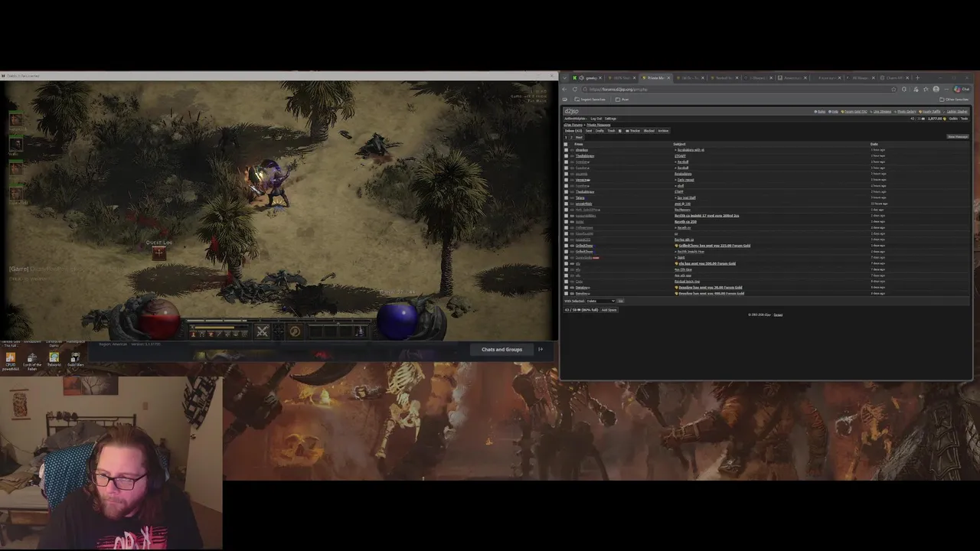
Task: Open the Forum Gold FAQ link
Action: [854, 112]
